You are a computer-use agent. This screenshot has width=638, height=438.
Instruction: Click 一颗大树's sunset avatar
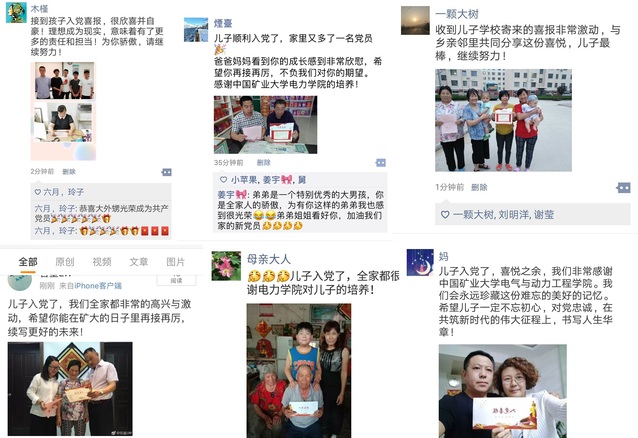click(x=415, y=20)
